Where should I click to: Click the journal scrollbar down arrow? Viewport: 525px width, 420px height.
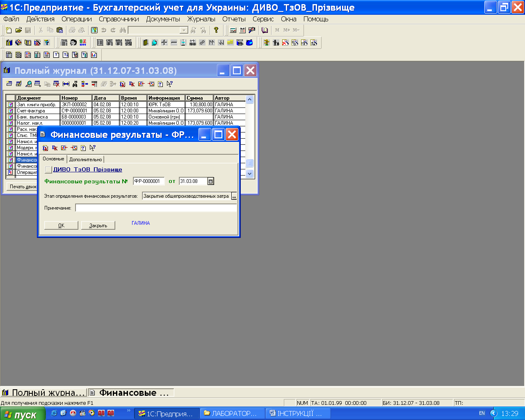pos(250,174)
